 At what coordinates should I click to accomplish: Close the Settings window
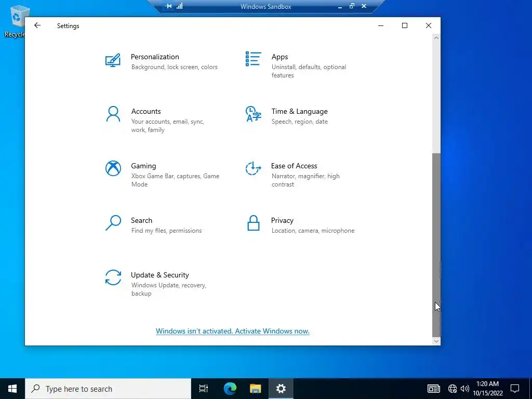pyautogui.click(x=429, y=25)
